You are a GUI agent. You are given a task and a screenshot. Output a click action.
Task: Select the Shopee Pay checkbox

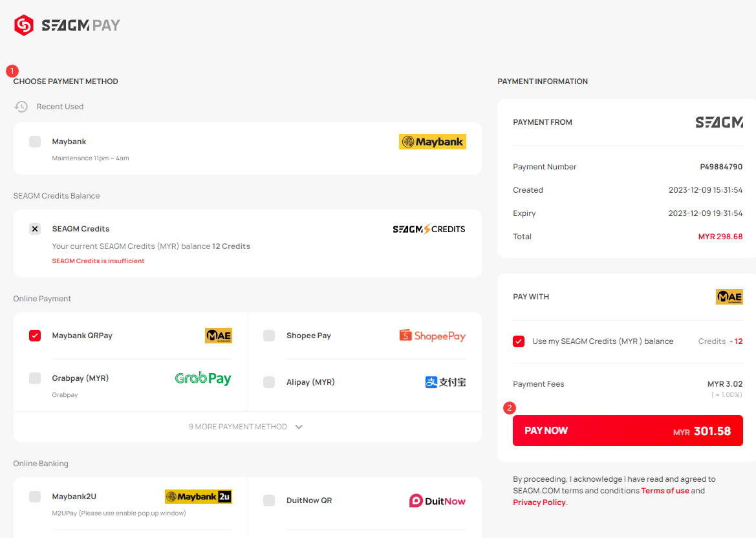pos(269,336)
